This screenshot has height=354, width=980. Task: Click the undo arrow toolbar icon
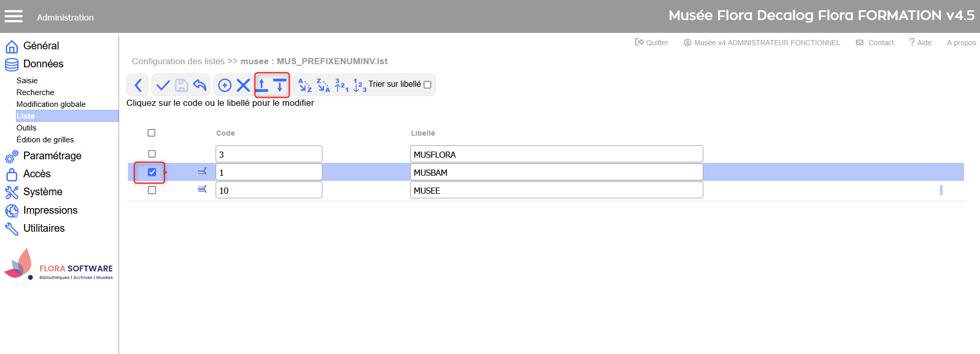coord(200,85)
